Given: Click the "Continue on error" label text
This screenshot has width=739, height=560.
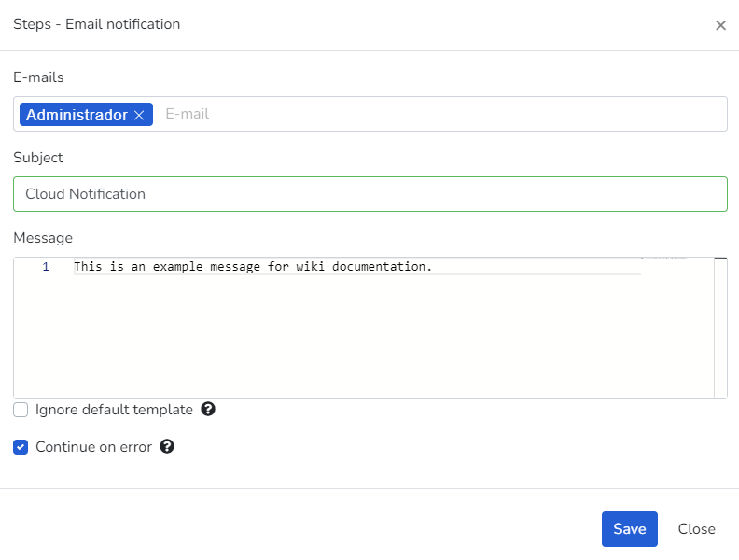Looking at the screenshot, I should point(93,447).
